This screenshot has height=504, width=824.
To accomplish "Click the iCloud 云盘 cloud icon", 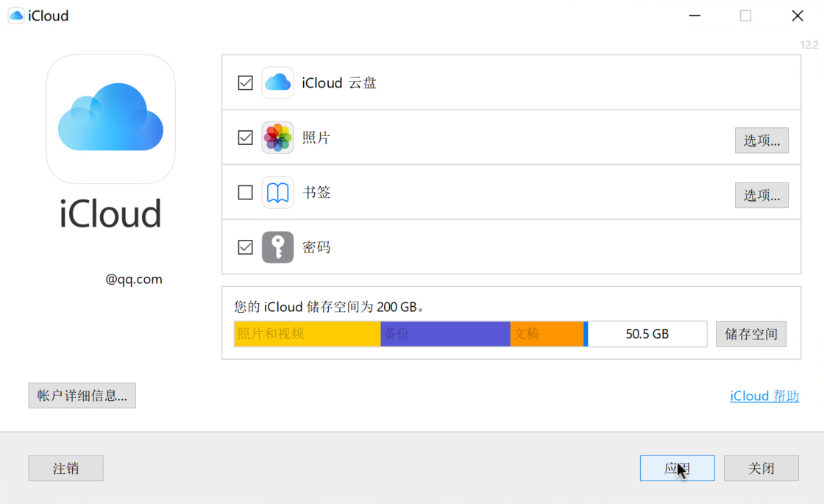I will 277,82.
